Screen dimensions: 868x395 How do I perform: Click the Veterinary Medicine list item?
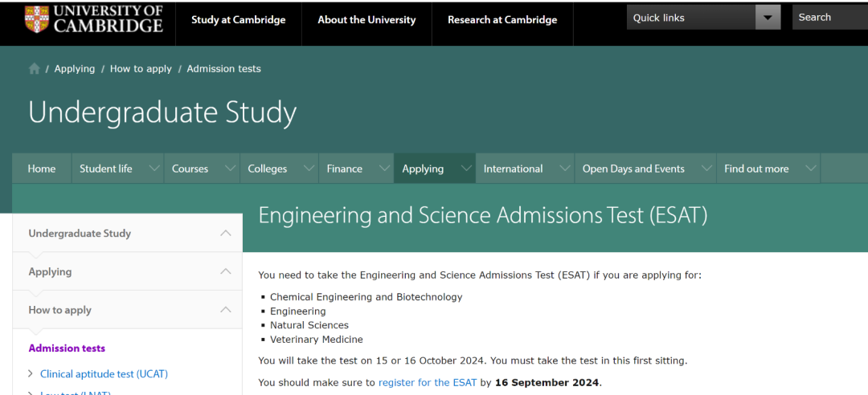317,339
